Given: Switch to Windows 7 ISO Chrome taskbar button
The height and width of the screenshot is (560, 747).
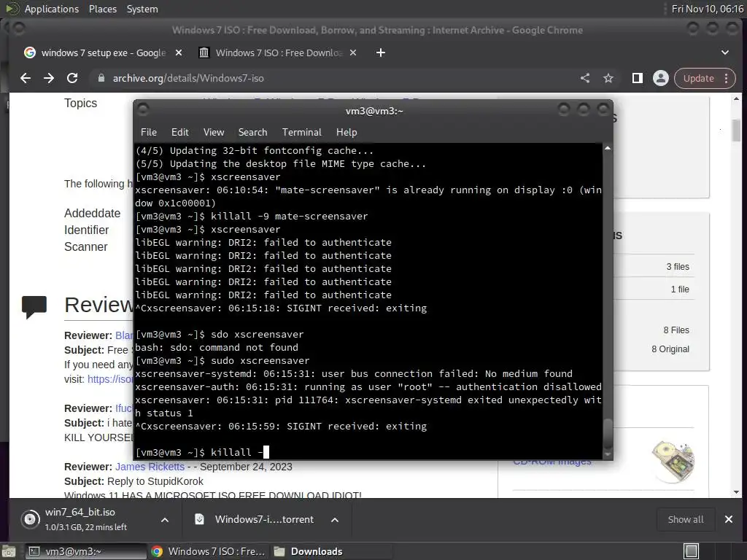Looking at the screenshot, I should point(208,551).
